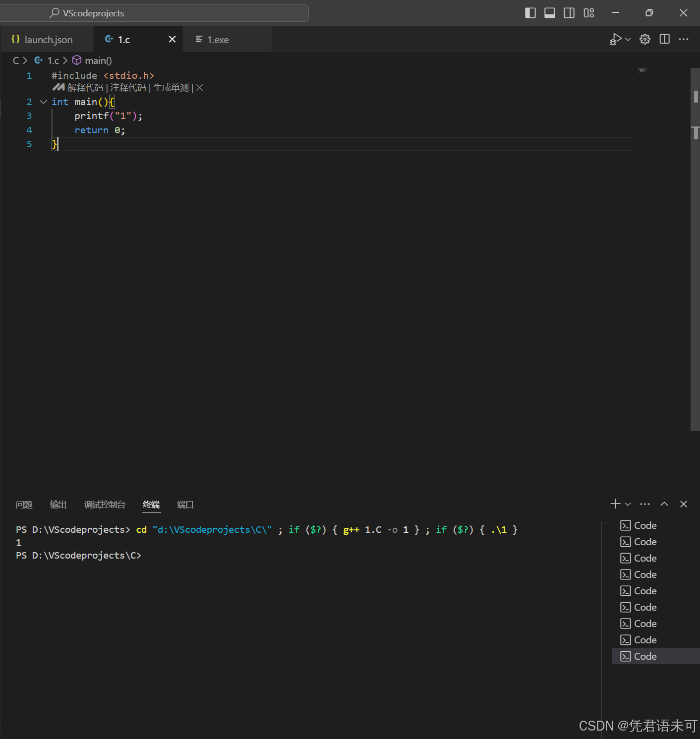The image size is (700, 739).
Task: Switch to 端口 panel tab
Action: (185, 505)
